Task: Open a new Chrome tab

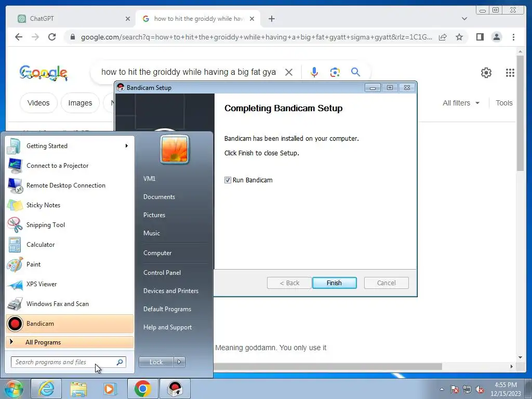Action: [271, 19]
